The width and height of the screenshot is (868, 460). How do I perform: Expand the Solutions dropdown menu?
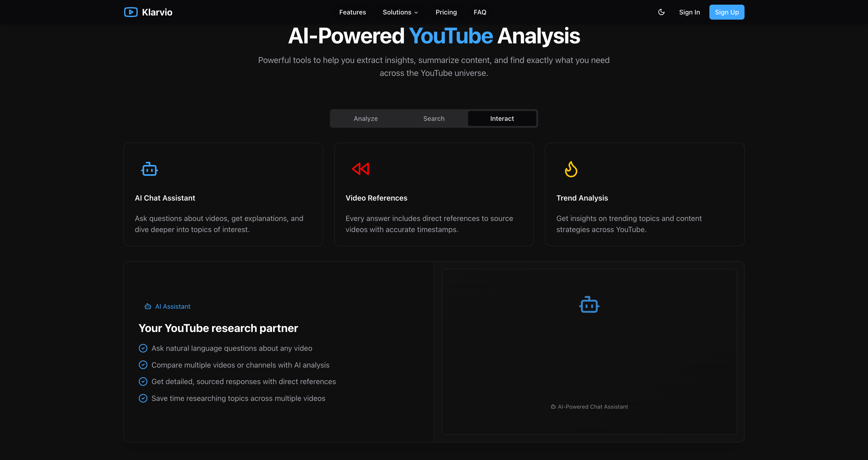coord(397,12)
